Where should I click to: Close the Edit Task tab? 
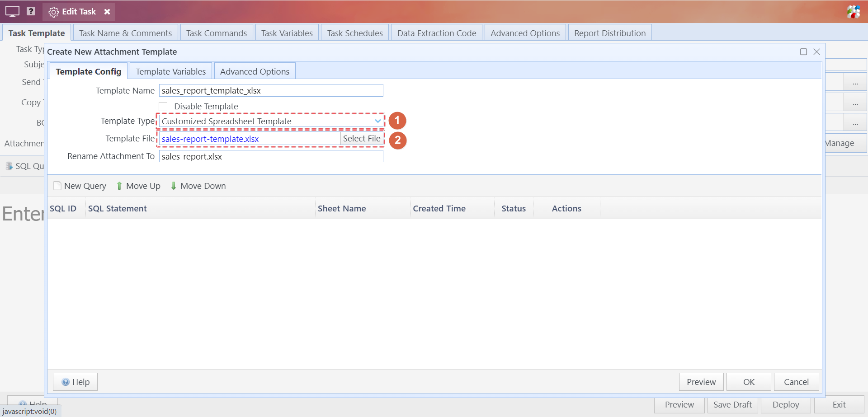pos(107,12)
